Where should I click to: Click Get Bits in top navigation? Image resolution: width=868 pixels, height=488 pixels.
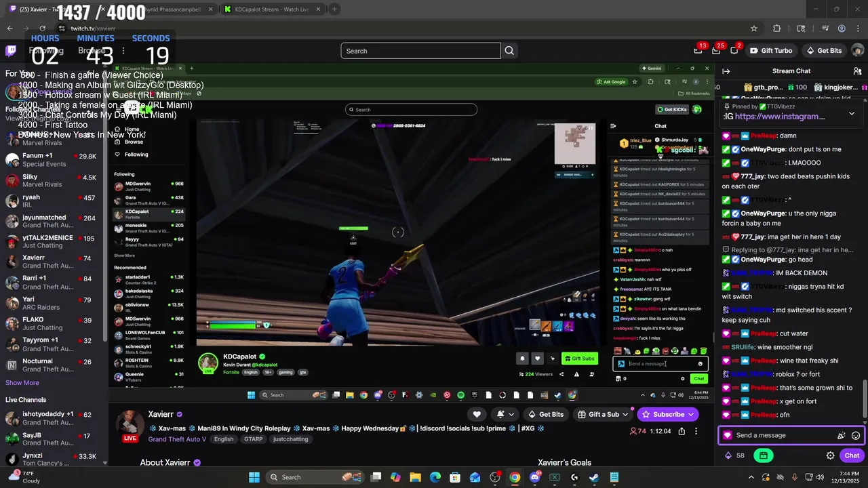coord(823,51)
